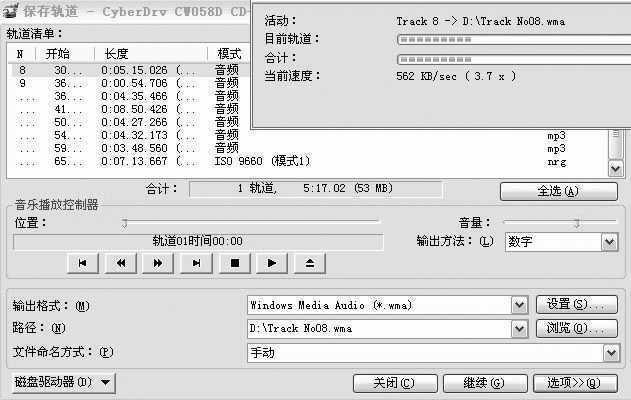Stop audio playback

[x=234, y=263]
